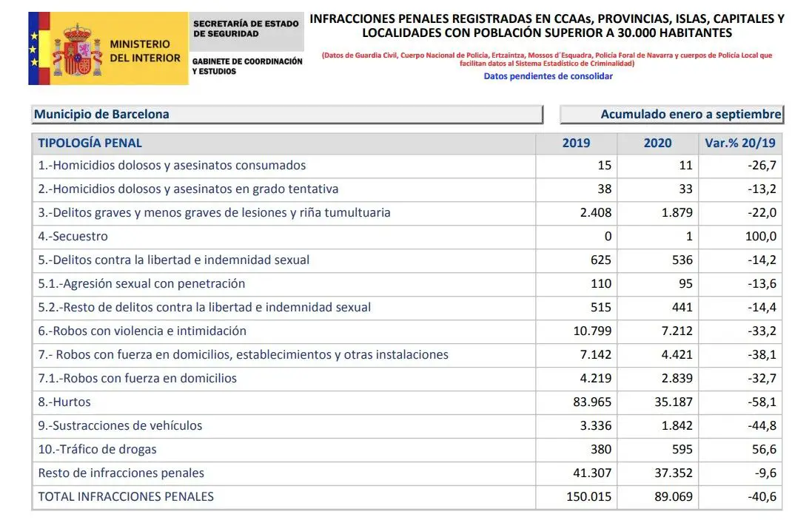Click the 2019 total '150.015' cell
812x520 pixels.
[577, 497]
